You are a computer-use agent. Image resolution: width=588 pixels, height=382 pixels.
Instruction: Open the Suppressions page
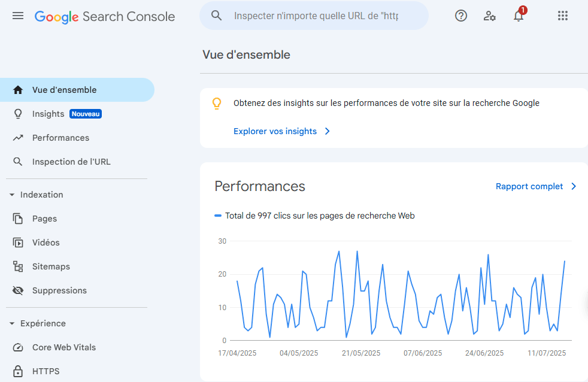tap(59, 290)
